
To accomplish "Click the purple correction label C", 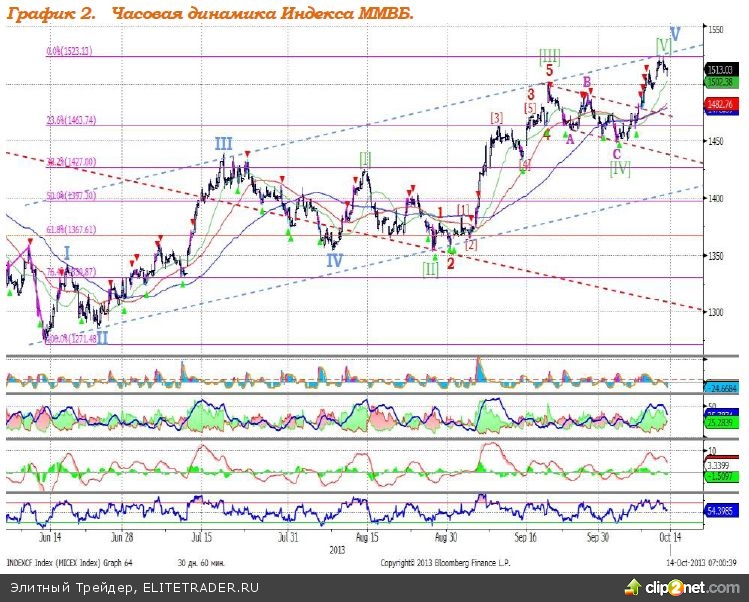I will [x=617, y=154].
